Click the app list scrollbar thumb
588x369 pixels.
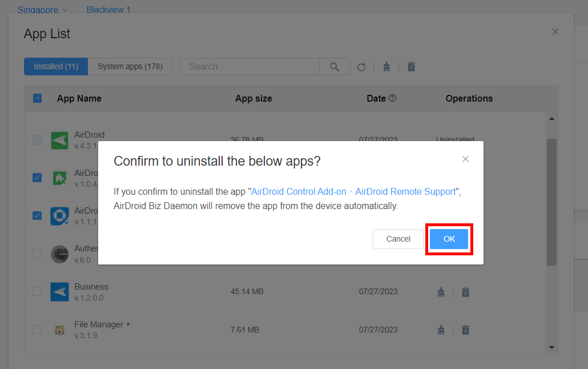click(x=551, y=202)
